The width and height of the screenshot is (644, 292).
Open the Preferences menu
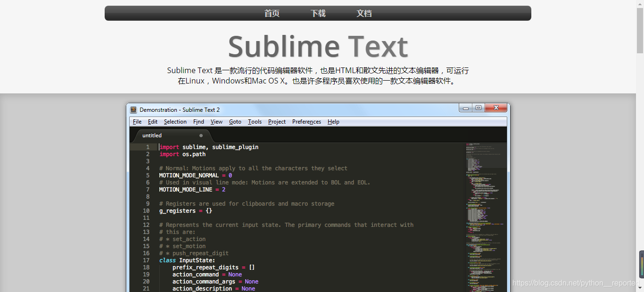(306, 122)
